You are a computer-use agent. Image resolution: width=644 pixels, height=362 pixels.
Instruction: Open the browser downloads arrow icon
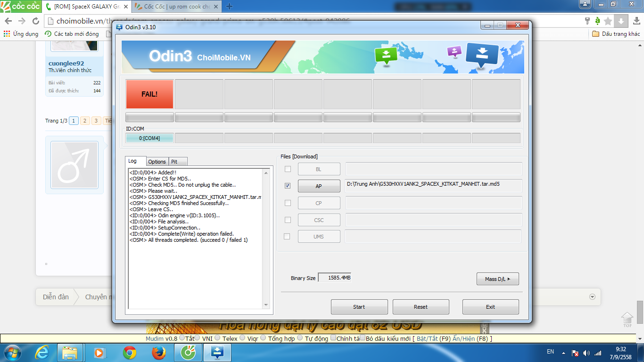tap(621, 21)
